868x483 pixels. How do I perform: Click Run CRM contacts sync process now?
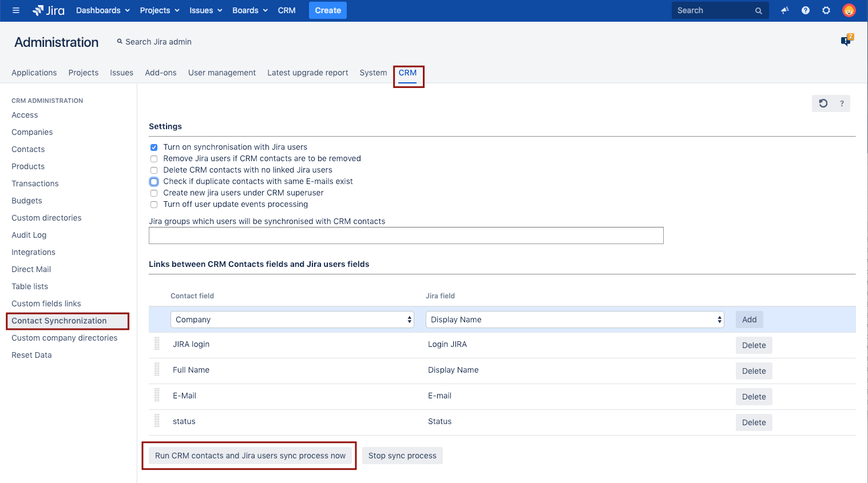250,456
